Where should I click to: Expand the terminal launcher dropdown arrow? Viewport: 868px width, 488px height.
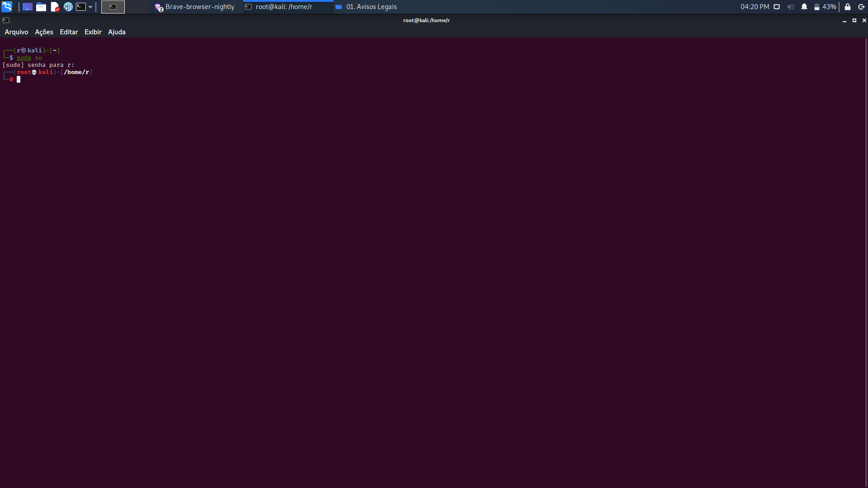(90, 7)
